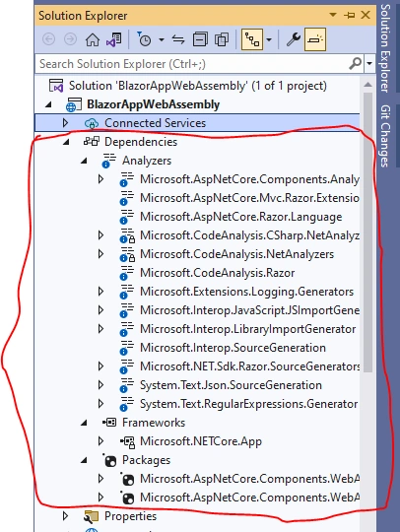Click the Back navigation arrow

point(48,39)
